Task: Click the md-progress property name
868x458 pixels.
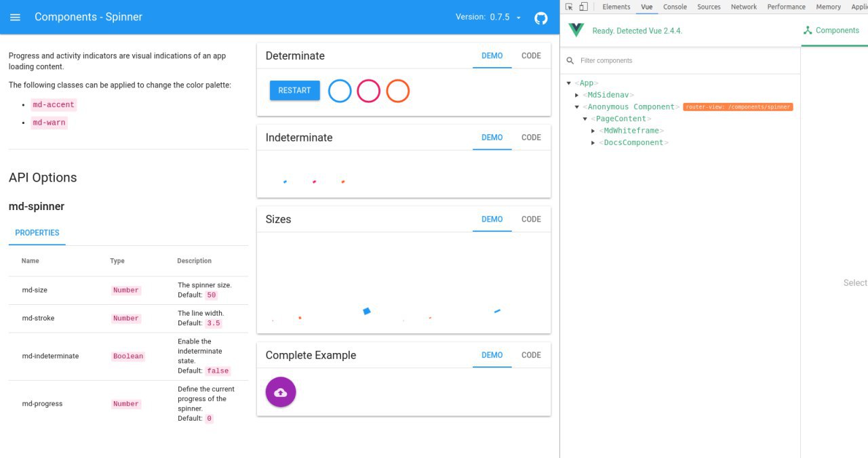Action: click(42, 403)
